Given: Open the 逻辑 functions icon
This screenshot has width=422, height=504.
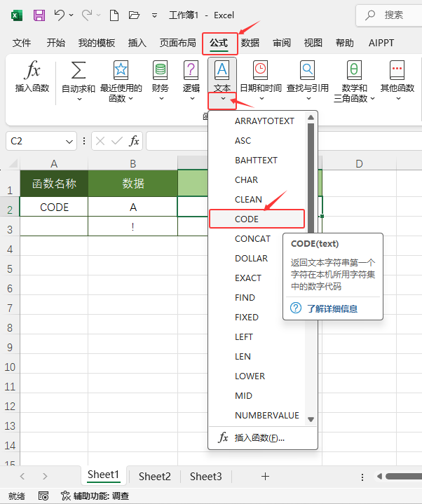Looking at the screenshot, I should pyautogui.click(x=191, y=70).
